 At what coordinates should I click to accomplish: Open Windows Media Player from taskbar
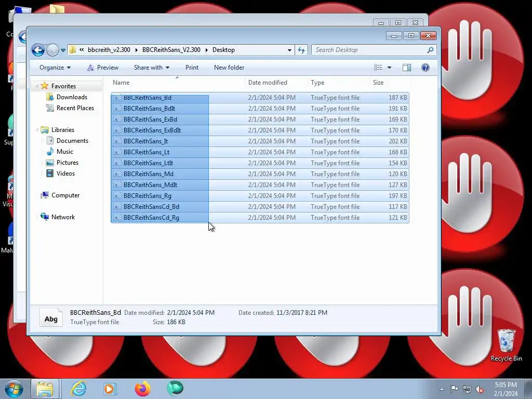110,389
